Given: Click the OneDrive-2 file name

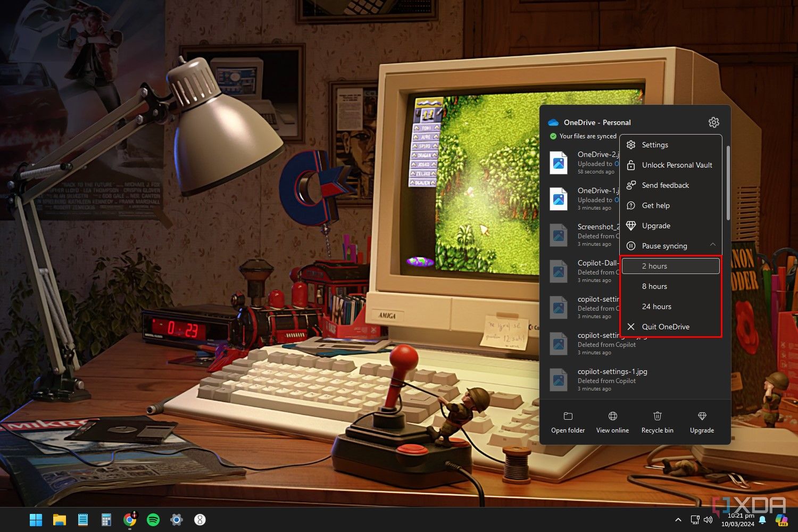Looking at the screenshot, I should pyautogui.click(x=598, y=154).
